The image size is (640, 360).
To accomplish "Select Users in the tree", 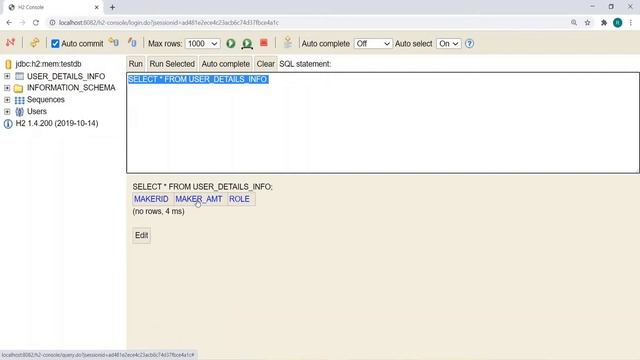I will click(x=37, y=111).
